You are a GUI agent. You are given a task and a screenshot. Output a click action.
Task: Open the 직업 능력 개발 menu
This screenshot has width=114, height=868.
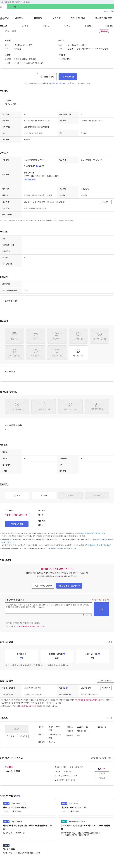(x=78, y=18)
